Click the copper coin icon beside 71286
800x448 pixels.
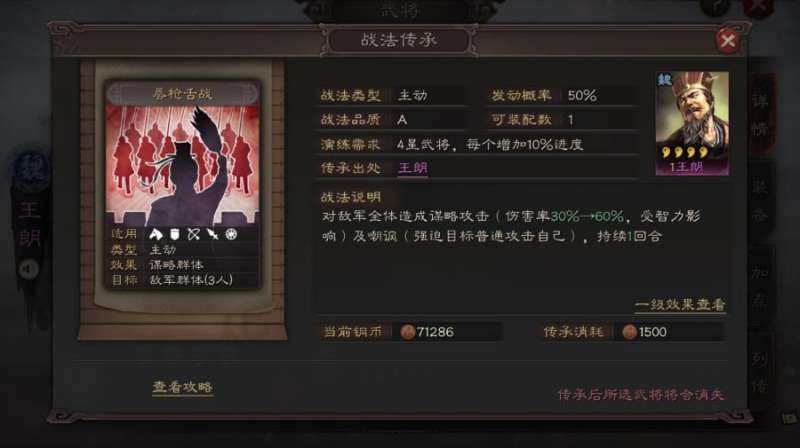(x=407, y=332)
